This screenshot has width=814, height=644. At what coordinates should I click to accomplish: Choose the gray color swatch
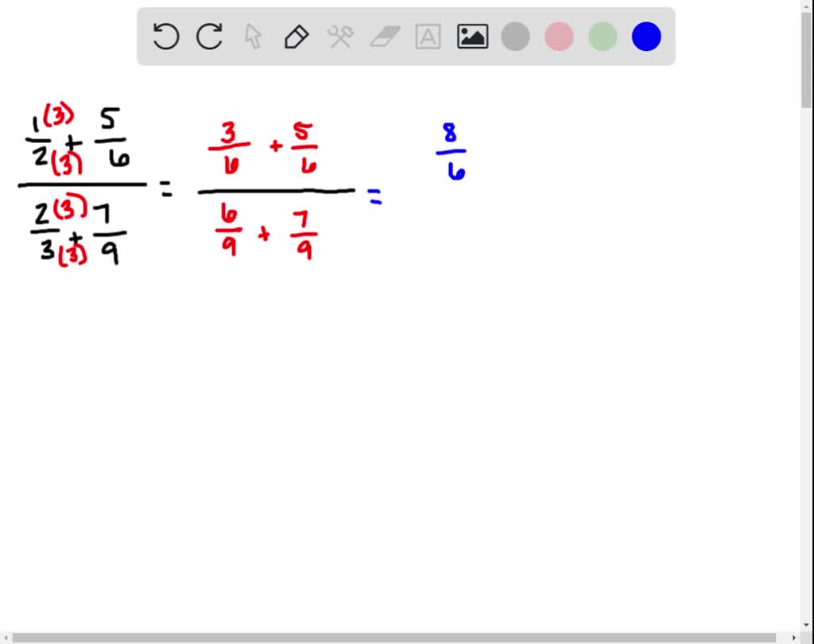[515, 37]
